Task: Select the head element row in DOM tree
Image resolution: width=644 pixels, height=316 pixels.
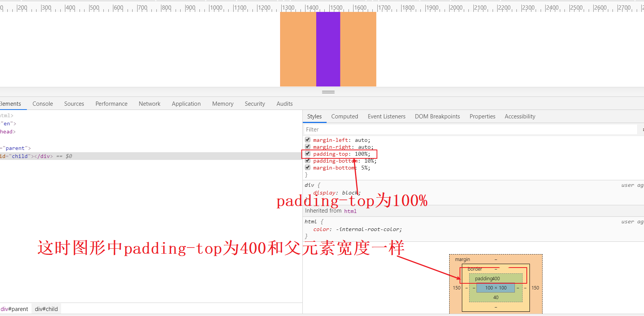Action: 151,131
